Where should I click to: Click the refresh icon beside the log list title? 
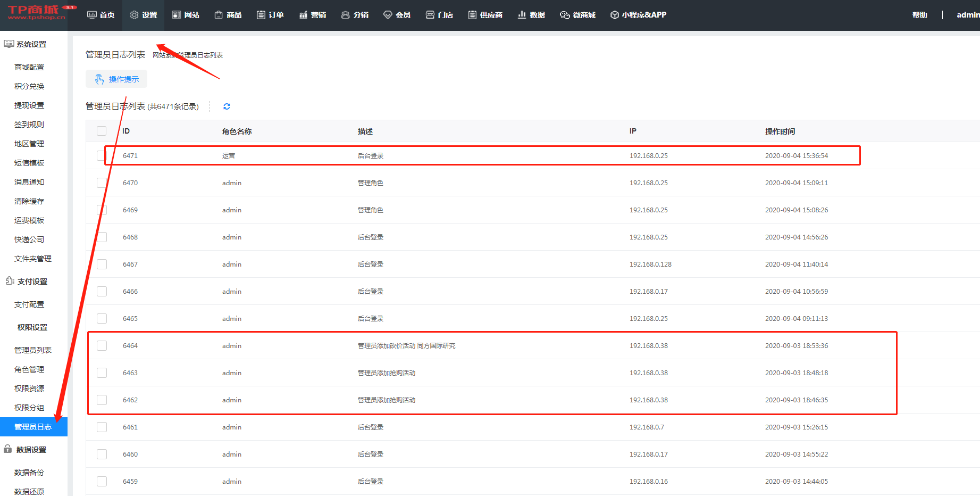[x=227, y=106]
